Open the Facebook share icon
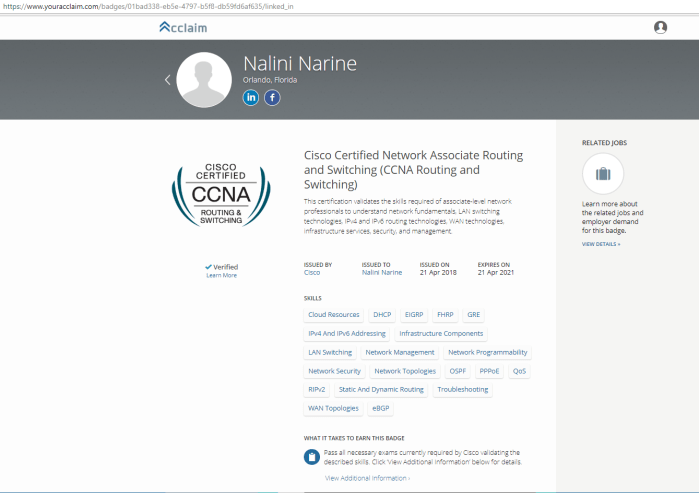699x493 pixels. tap(272, 97)
